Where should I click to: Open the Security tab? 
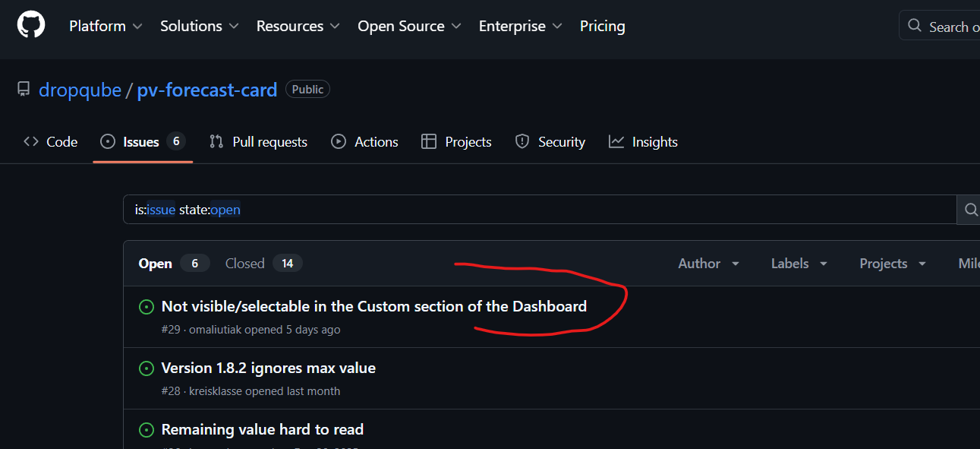[550, 142]
